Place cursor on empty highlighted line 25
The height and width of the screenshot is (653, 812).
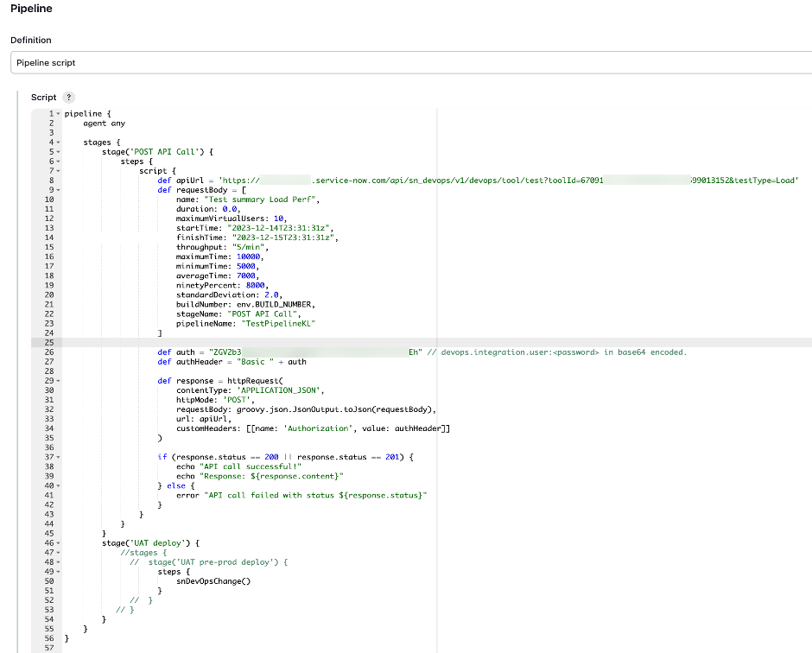coord(435,342)
